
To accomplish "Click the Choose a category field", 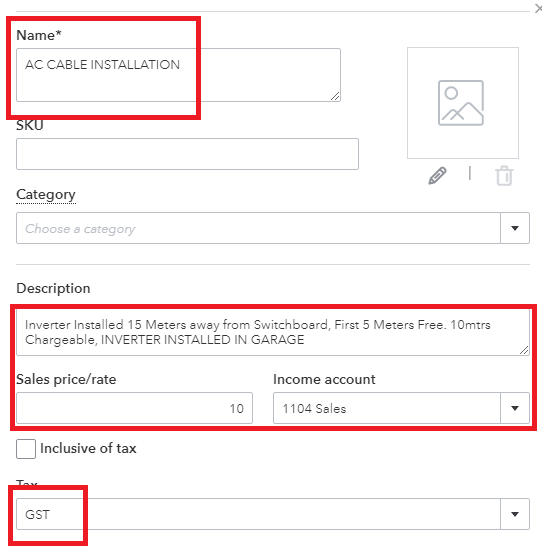I will (258, 228).
